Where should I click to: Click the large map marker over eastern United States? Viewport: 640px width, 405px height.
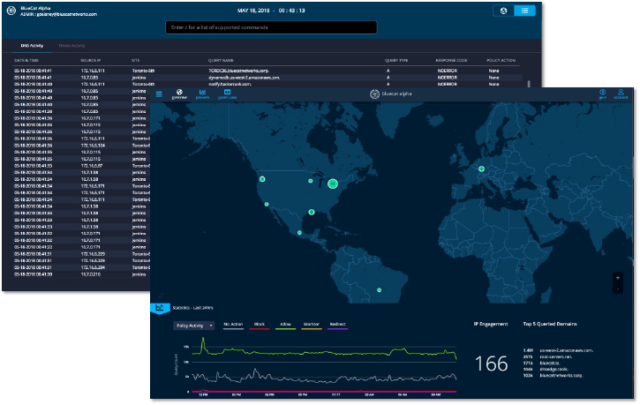[x=334, y=183]
